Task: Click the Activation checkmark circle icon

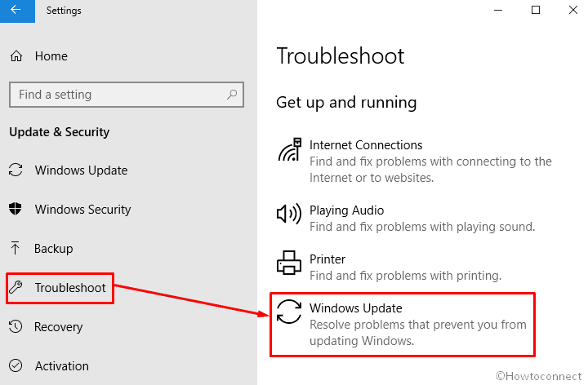Action: pyautogui.click(x=16, y=365)
